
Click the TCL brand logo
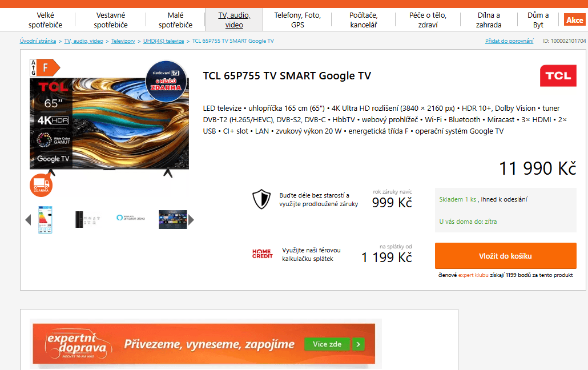[558, 76]
